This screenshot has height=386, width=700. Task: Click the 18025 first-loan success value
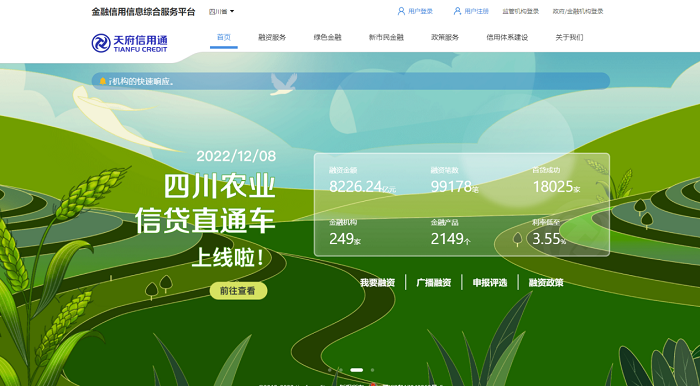pos(553,187)
